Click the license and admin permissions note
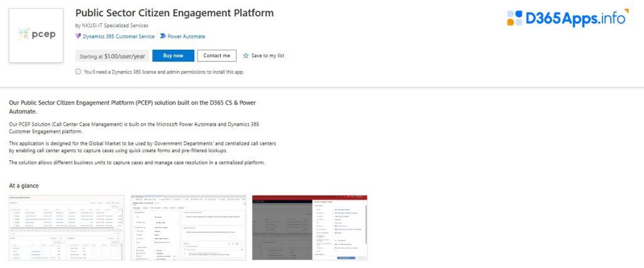Screen dimensions: 644x268 [x=164, y=72]
